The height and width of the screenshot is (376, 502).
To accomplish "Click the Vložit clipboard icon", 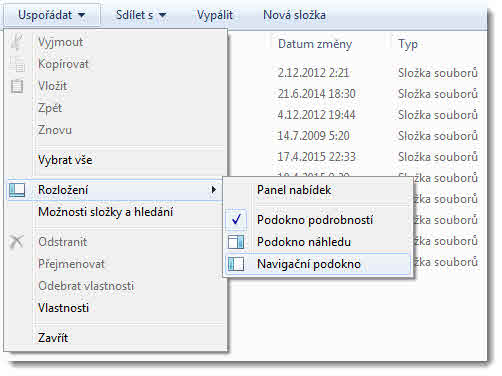I will [17, 86].
